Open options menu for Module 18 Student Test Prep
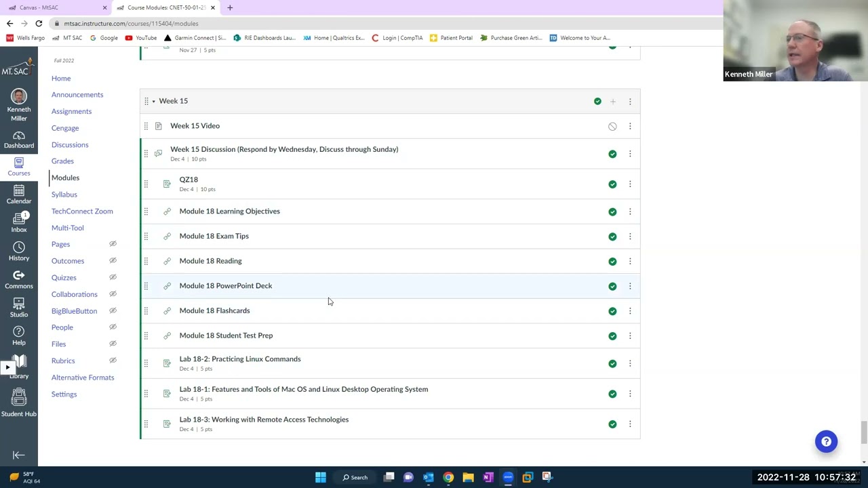This screenshot has height=488, width=868. 630,335
